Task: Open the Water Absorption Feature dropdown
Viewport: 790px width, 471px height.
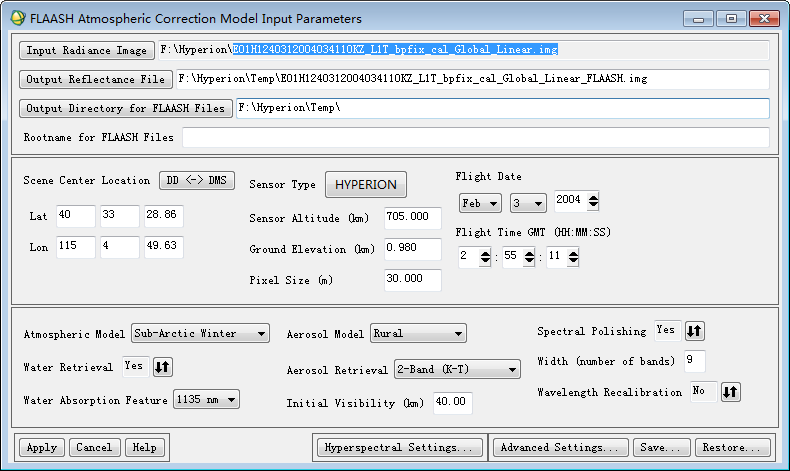Action: pos(207,399)
